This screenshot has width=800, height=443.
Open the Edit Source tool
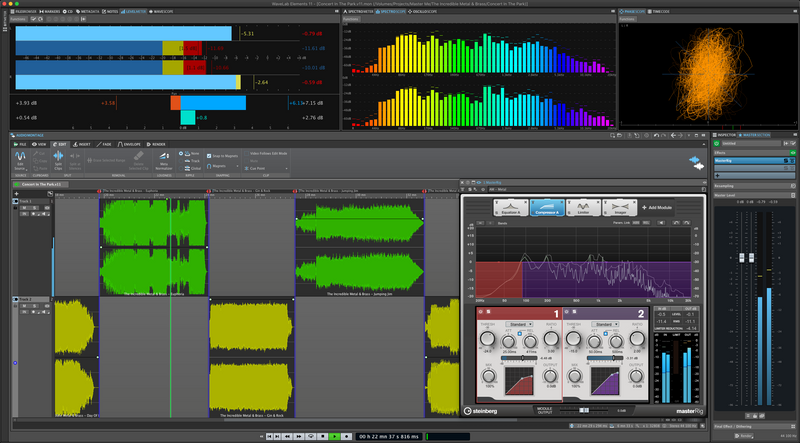(22, 158)
